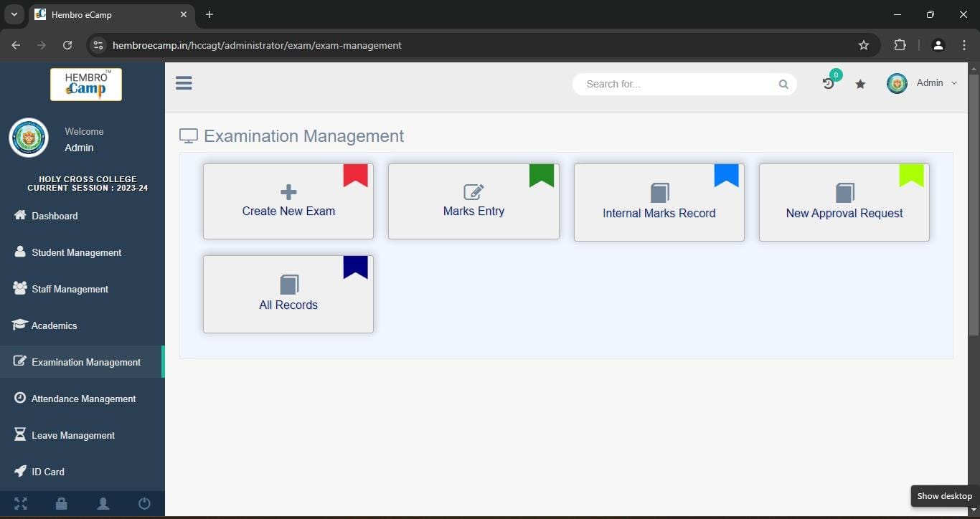Open the tab search dropdown arrow
The height and width of the screenshot is (519, 980).
click(14, 14)
